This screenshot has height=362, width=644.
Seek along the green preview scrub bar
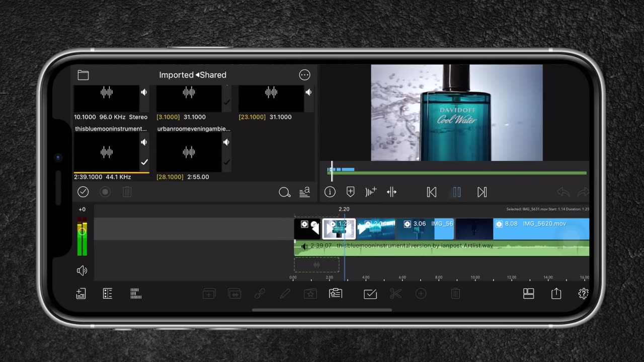pyautogui.click(x=457, y=173)
